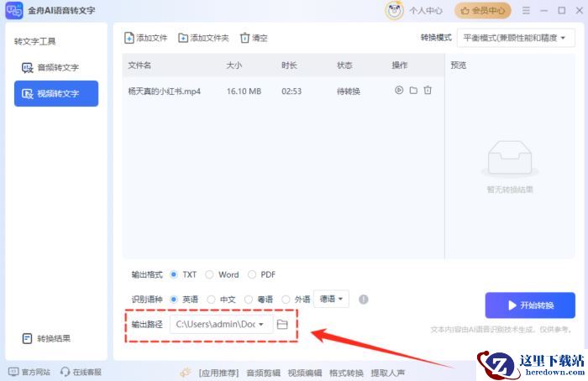Click 添加文件夹 to add a folder
The width and height of the screenshot is (588, 381).
click(203, 38)
